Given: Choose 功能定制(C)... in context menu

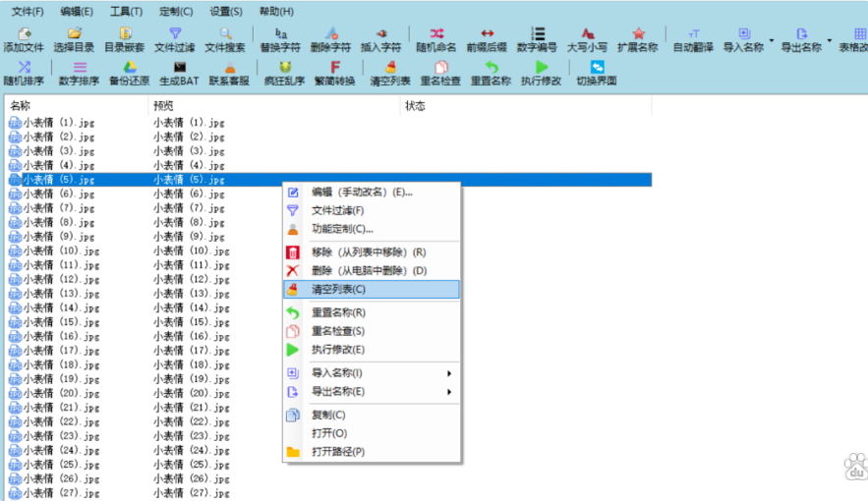Looking at the screenshot, I should [x=372, y=228].
